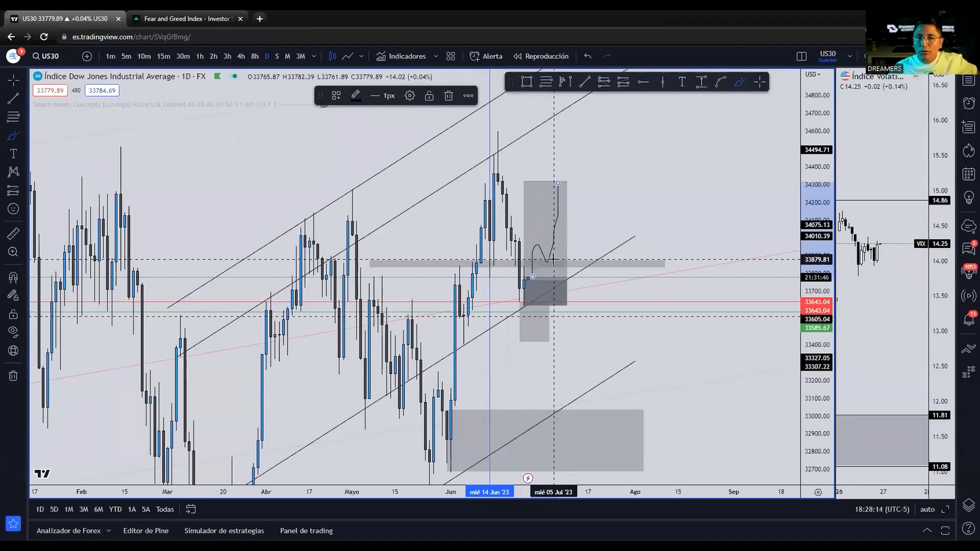Open the ruler measure tool
Viewport: 980px width, 551px height.
tap(13, 234)
